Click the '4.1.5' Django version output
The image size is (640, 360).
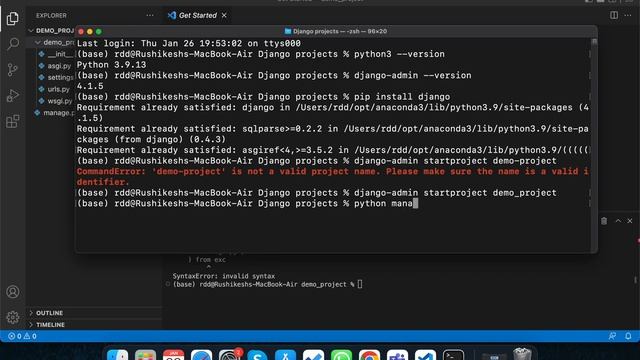(x=90, y=86)
